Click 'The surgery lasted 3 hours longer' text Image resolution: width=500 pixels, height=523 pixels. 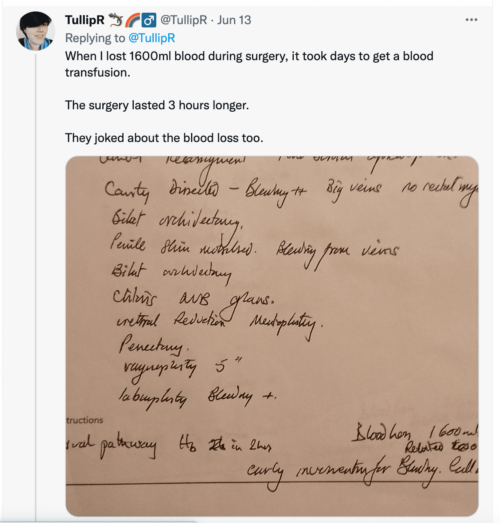[x=157, y=105]
